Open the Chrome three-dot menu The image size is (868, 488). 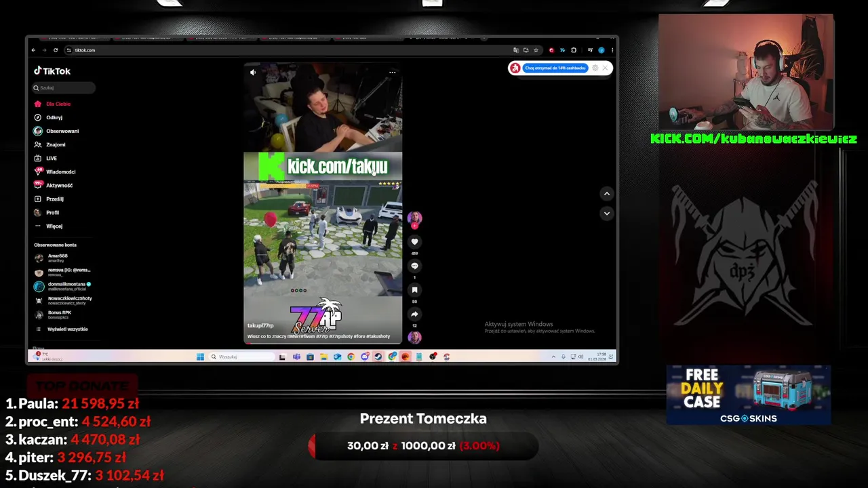click(x=612, y=50)
